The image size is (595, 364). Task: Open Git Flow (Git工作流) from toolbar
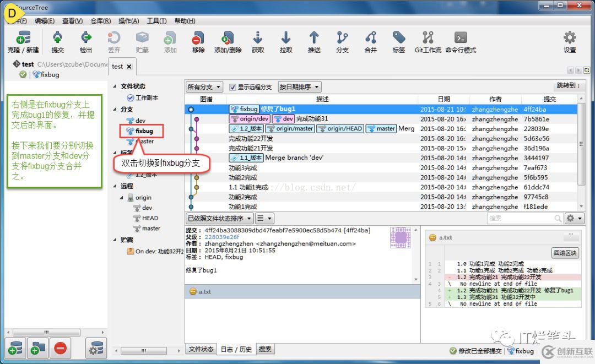click(x=428, y=42)
